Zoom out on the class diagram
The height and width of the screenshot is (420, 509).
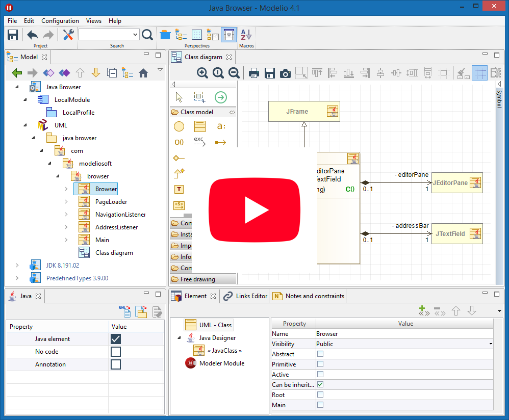234,73
